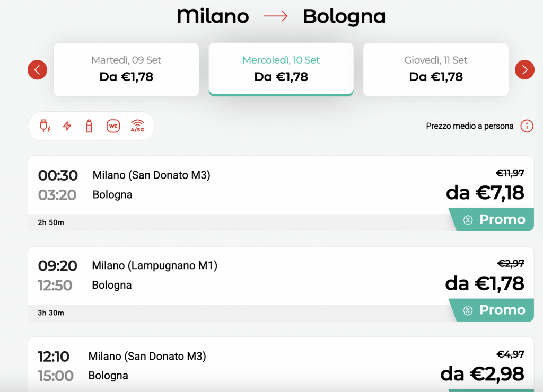This screenshot has height=392, width=543.
Task: Select the Mercoledì, 10 Set date tab
Action: click(281, 69)
